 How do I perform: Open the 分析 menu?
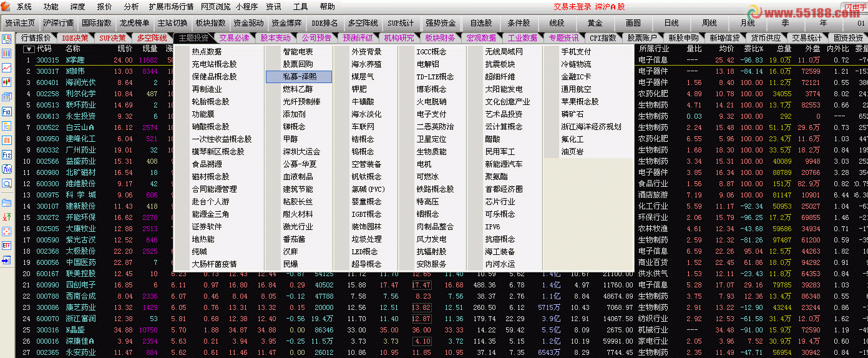(x=131, y=7)
